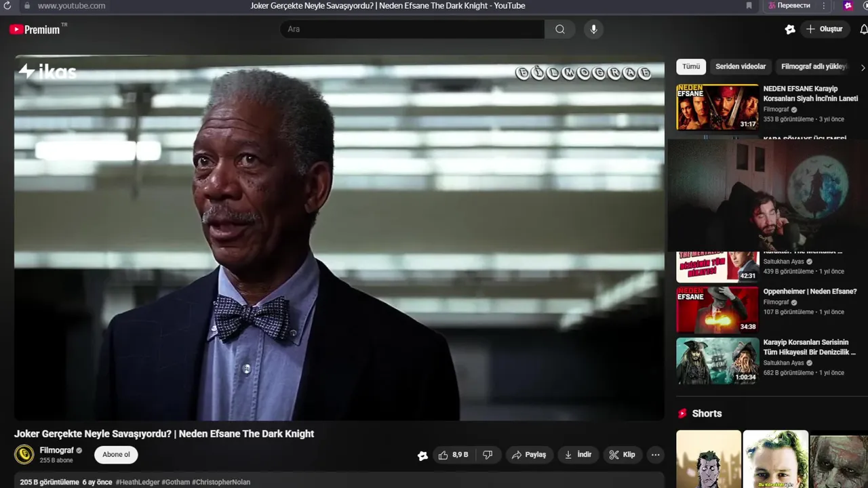Open the Filmograf channel avatar

click(24, 455)
